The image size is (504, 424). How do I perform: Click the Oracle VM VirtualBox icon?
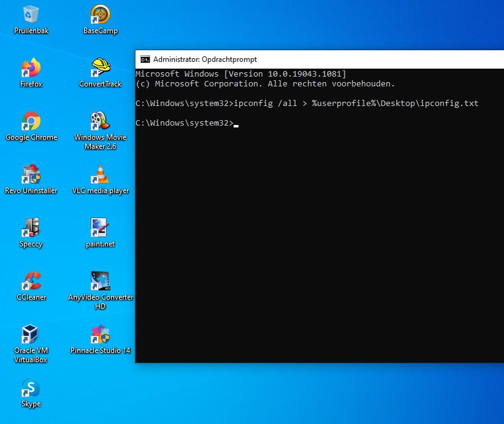pos(31,335)
